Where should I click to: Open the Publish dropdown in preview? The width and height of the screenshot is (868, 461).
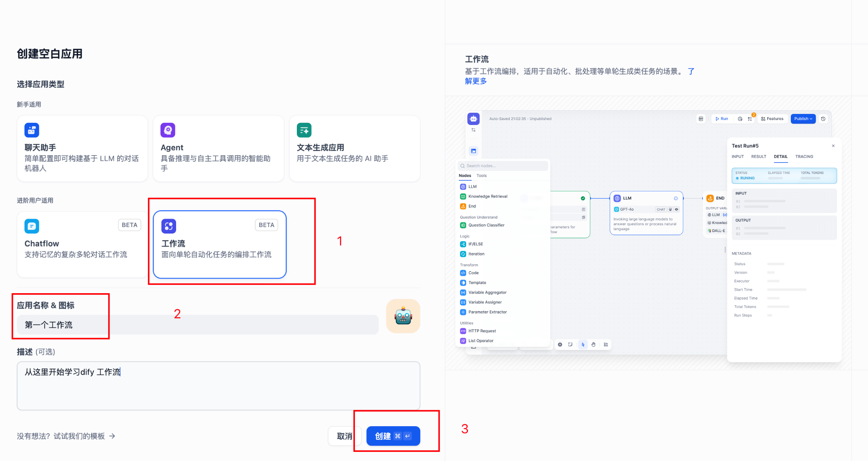[x=803, y=119]
